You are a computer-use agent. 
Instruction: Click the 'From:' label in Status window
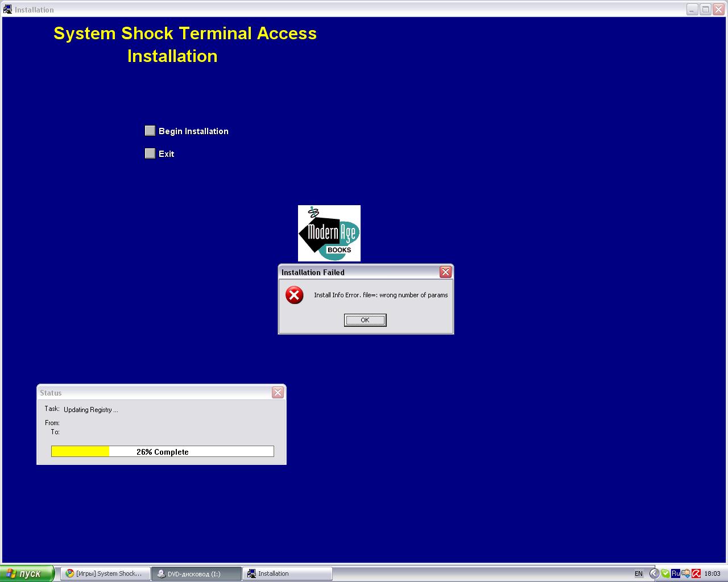(52, 423)
